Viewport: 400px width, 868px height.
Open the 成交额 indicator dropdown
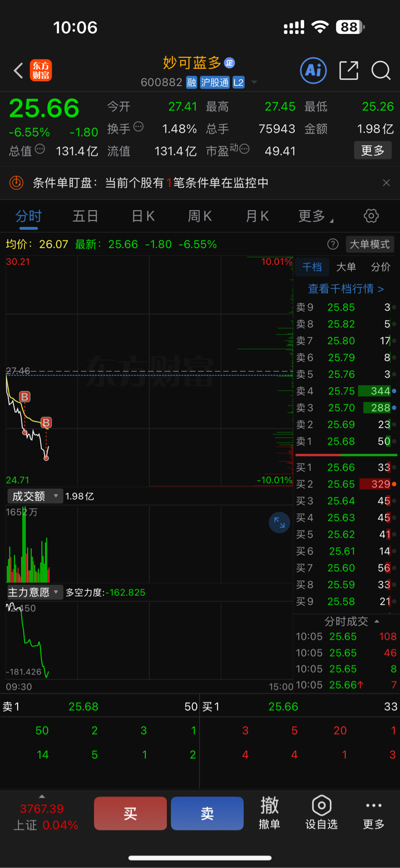coord(35,496)
